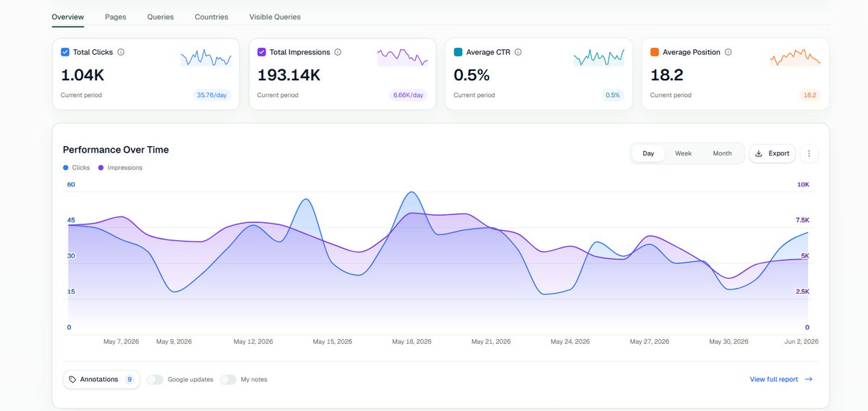The image size is (868, 411).
Task: Click the arrow next to View full report
Action: pos(809,379)
